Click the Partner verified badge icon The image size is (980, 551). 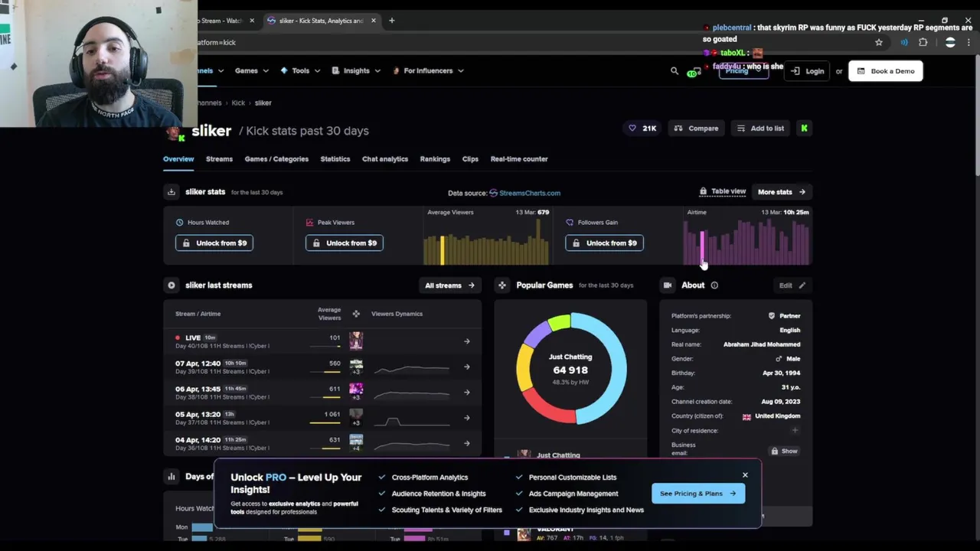coord(772,316)
